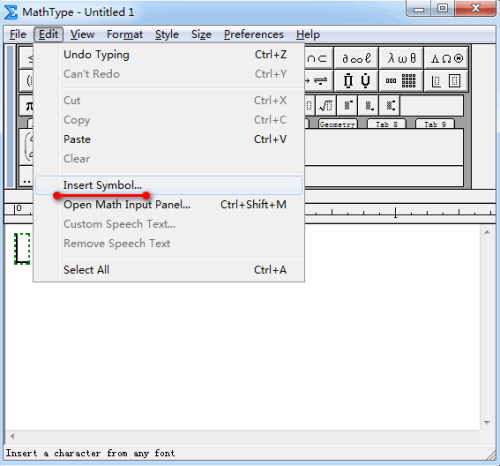Open the boxes templates palette
Screen dimensions: 500x466
point(447,81)
